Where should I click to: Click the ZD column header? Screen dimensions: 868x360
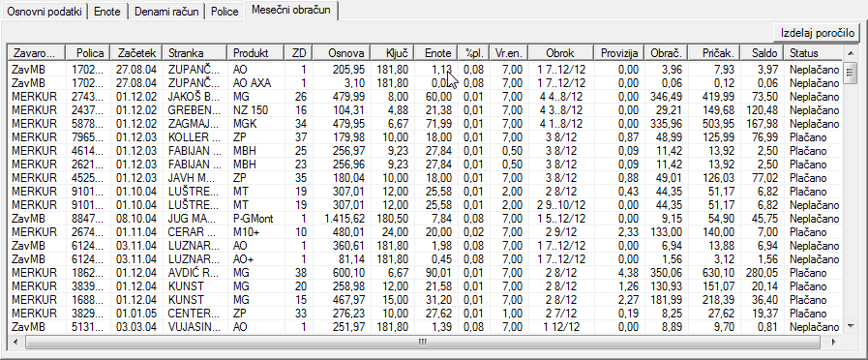298,53
